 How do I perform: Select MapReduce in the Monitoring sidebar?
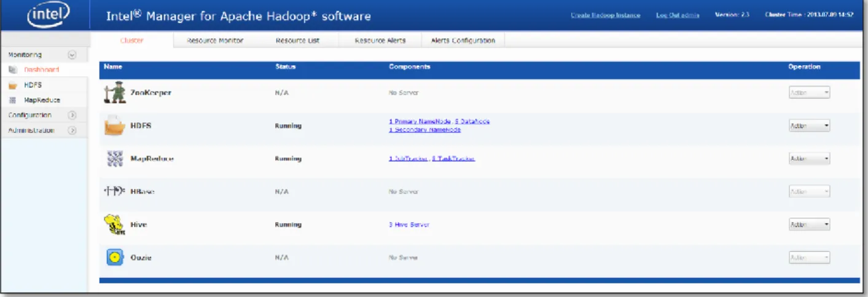(x=42, y=100)
